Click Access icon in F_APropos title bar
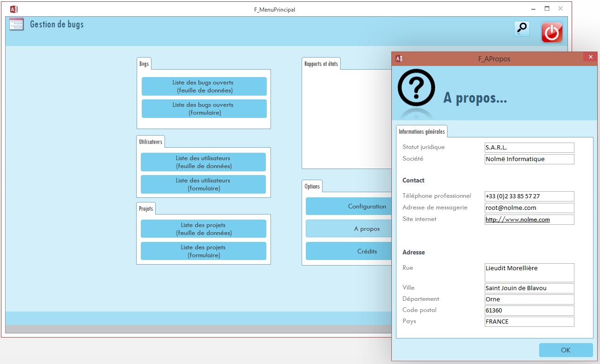 click(399, 58)
